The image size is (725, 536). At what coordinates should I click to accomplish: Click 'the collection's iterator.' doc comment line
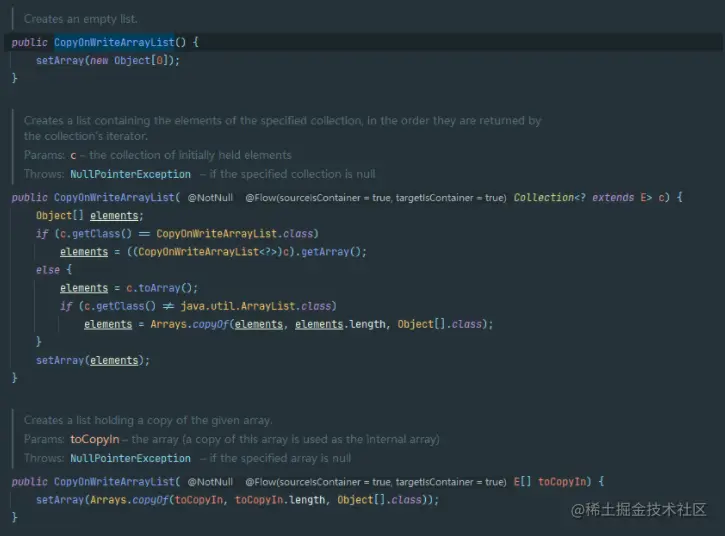pyautogui.click(x=86, y=136)
